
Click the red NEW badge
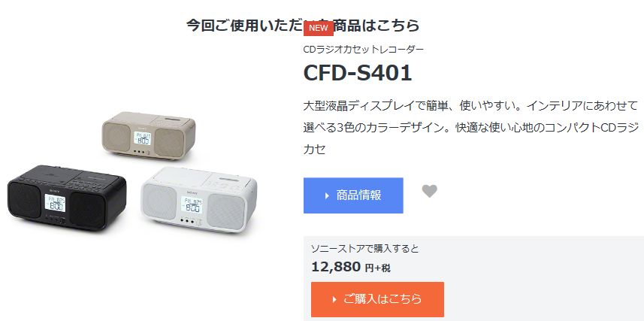pyautogui.click(x=319, y=28)
